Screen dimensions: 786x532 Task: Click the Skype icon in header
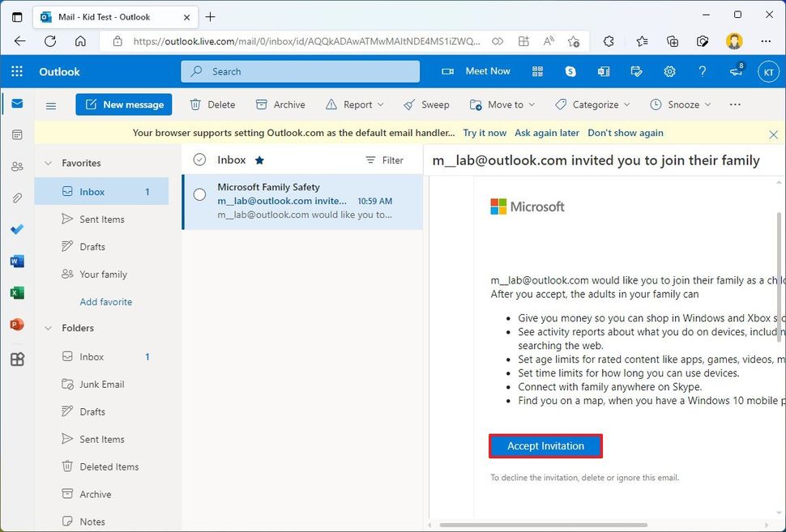coord(570,71)
